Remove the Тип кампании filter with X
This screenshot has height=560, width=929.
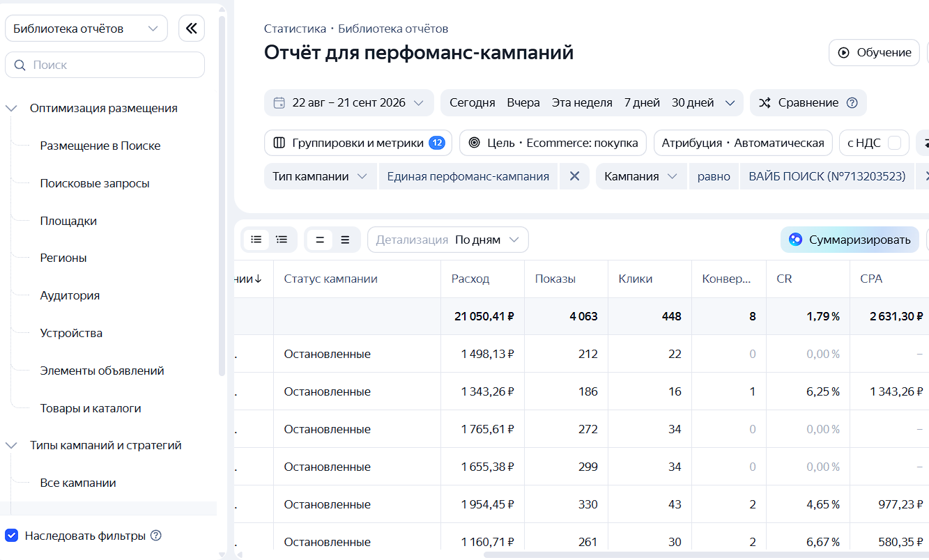coord(574,176)
